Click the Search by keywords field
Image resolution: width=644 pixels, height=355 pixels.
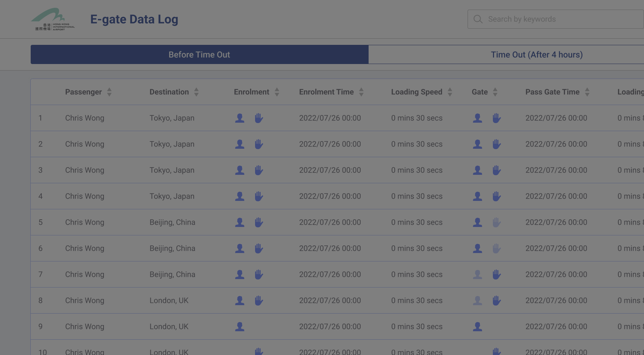[x=555, y=19]
